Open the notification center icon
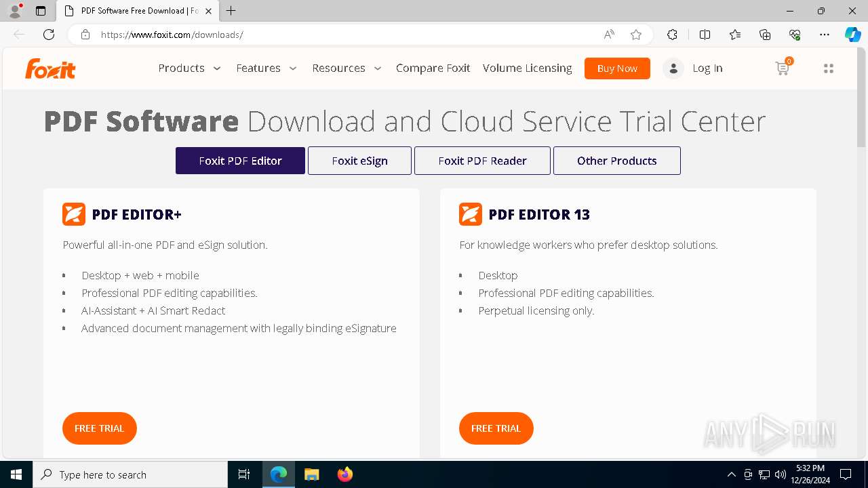This screenshot has height=488, width=868. click(846, 474)
